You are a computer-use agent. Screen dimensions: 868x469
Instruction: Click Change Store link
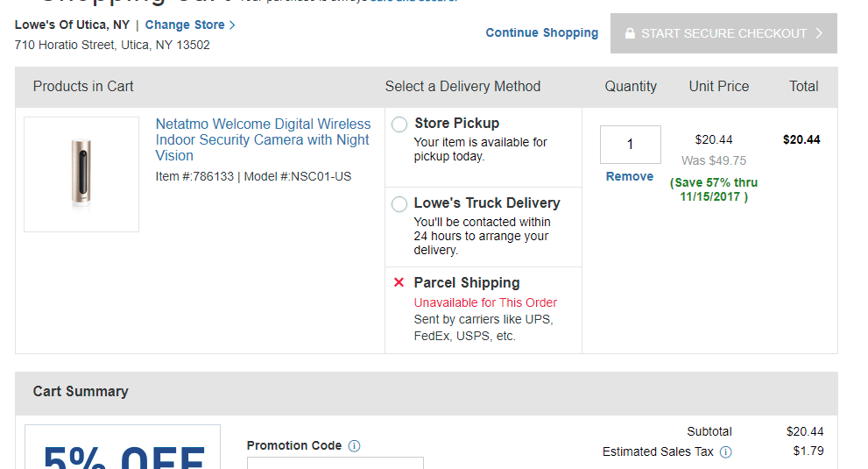point(185,25)
